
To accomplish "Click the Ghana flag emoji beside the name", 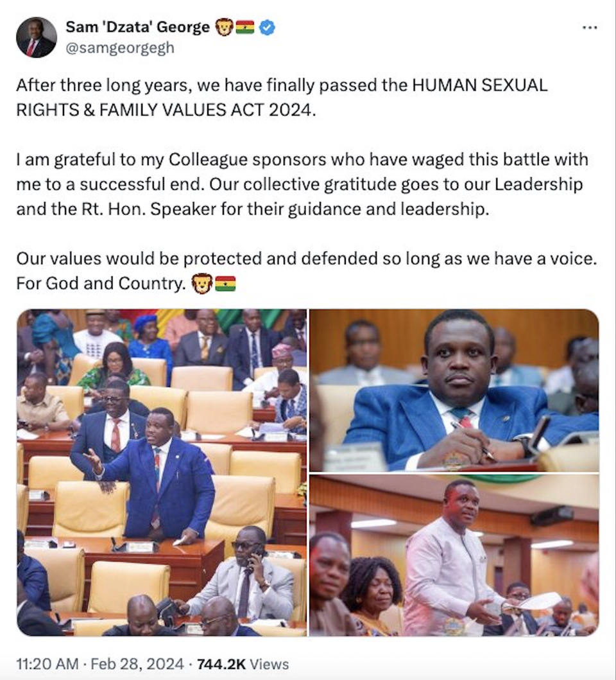I will (245, 28).
